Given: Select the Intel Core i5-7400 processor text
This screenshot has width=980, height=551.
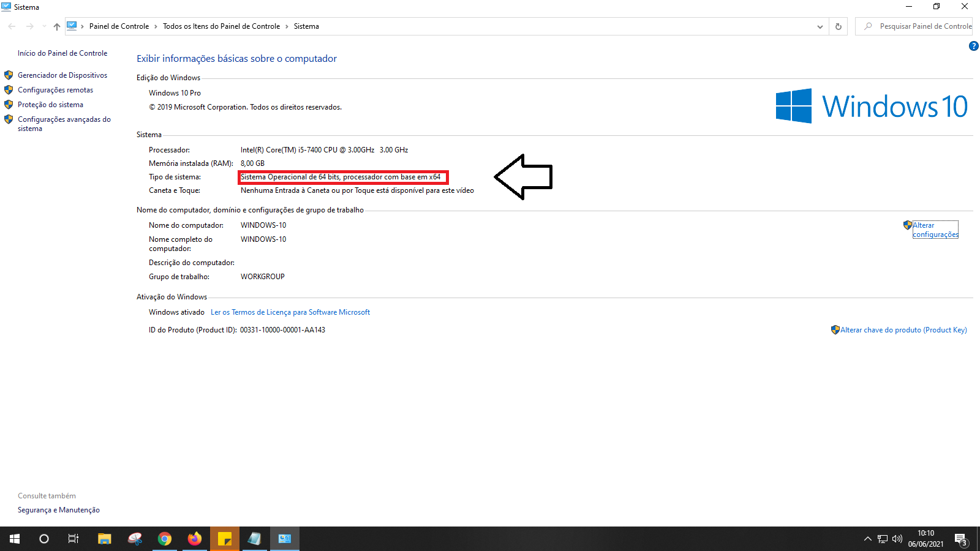Looking at the screenshot, I should point(324,150).
